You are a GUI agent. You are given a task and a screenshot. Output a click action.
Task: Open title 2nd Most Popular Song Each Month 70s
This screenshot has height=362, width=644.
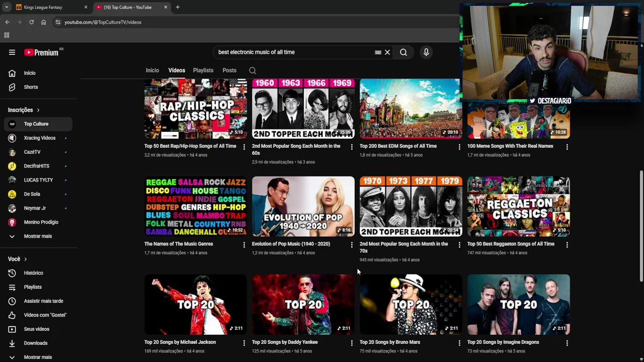point(404,247)
